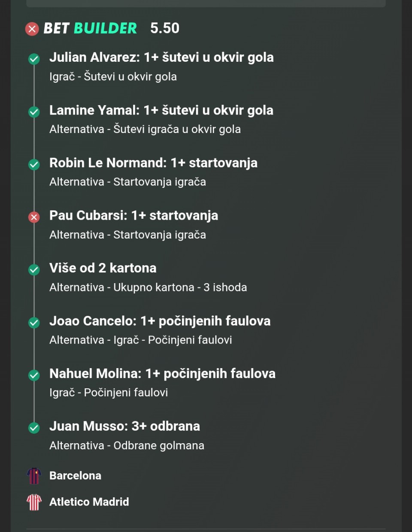Screen dimensions: 412x532
Task: Select Julian Alvarez 1+ šutevi u okvir gola
Action: [161, 57]
